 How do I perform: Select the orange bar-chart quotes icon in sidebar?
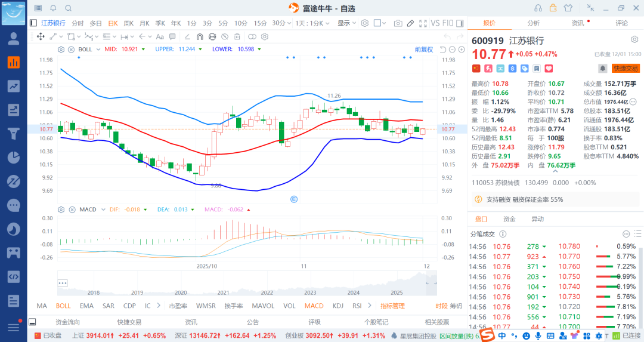pos(14,63)
